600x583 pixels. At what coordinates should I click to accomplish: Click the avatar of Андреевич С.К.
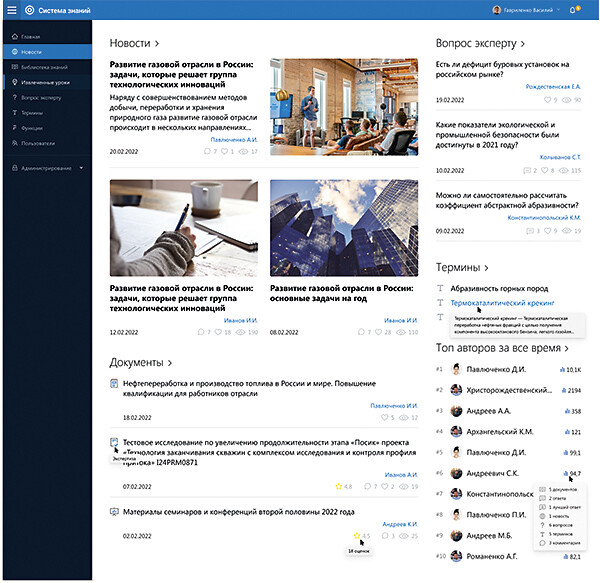point(456,473)
